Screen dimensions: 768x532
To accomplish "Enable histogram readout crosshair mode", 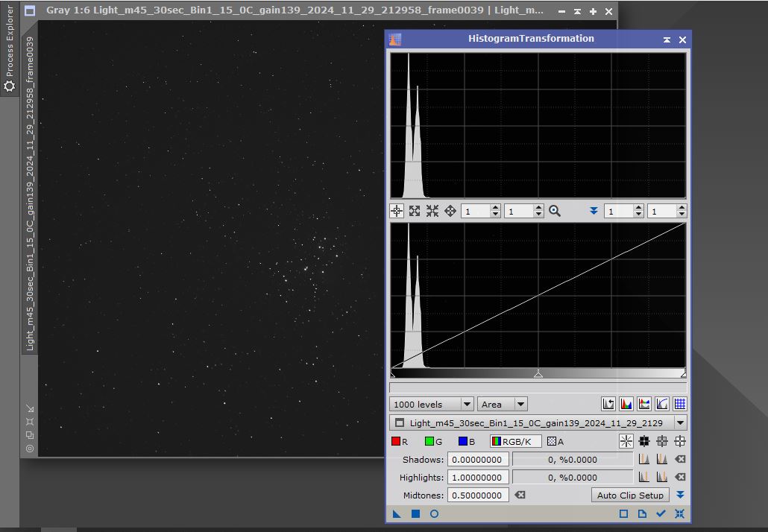I will pos(397,211).
